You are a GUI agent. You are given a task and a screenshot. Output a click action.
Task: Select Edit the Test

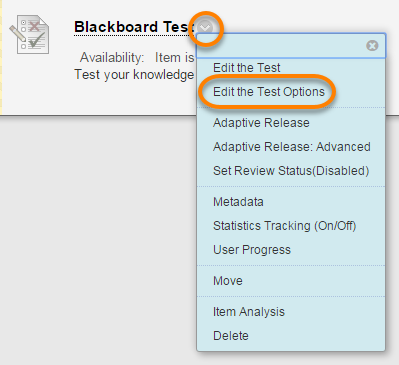[247, 68]
